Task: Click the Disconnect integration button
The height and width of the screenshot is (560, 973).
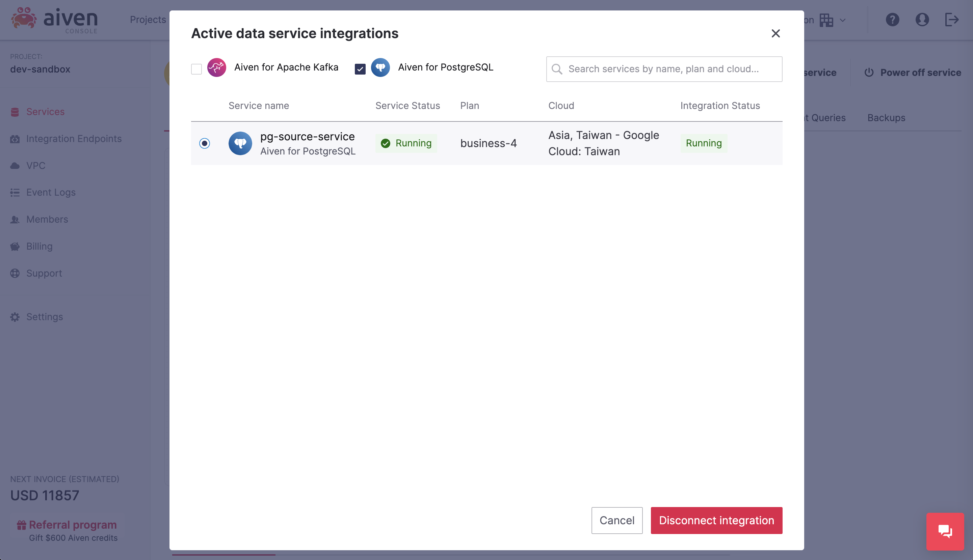Action: (716, 521)
